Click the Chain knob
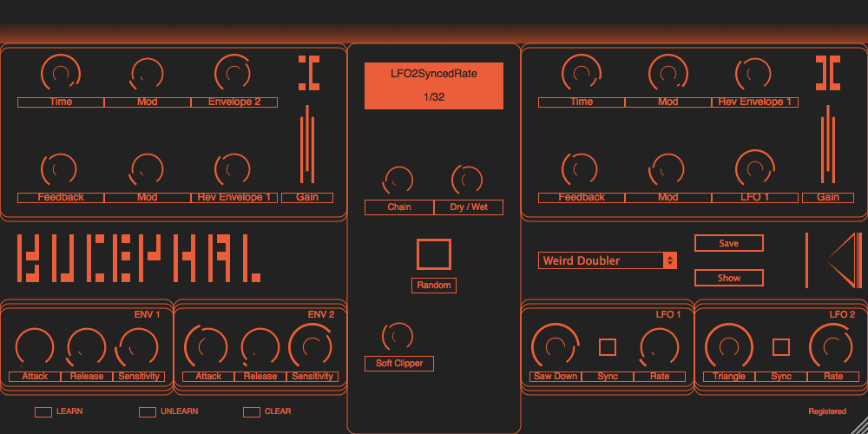 click(x=398, y=180)
